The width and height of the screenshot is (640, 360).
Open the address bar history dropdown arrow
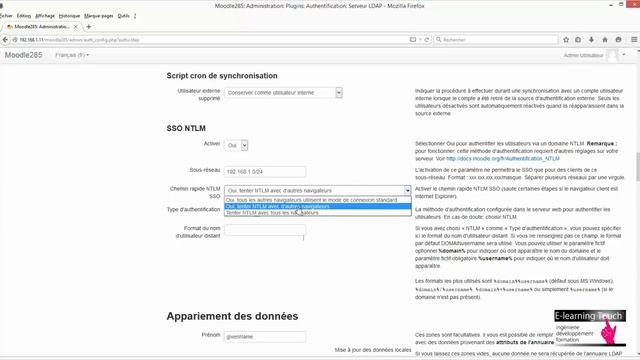(420, 40)
